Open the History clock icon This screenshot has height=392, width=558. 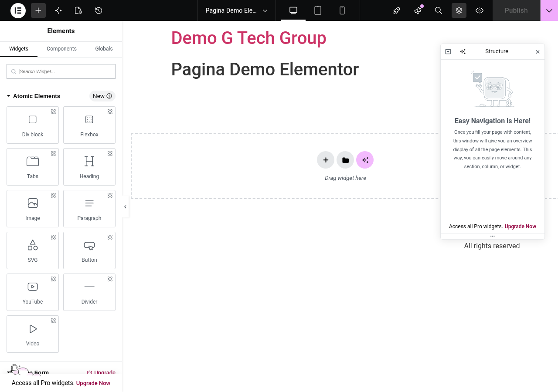tap(99, 10)
